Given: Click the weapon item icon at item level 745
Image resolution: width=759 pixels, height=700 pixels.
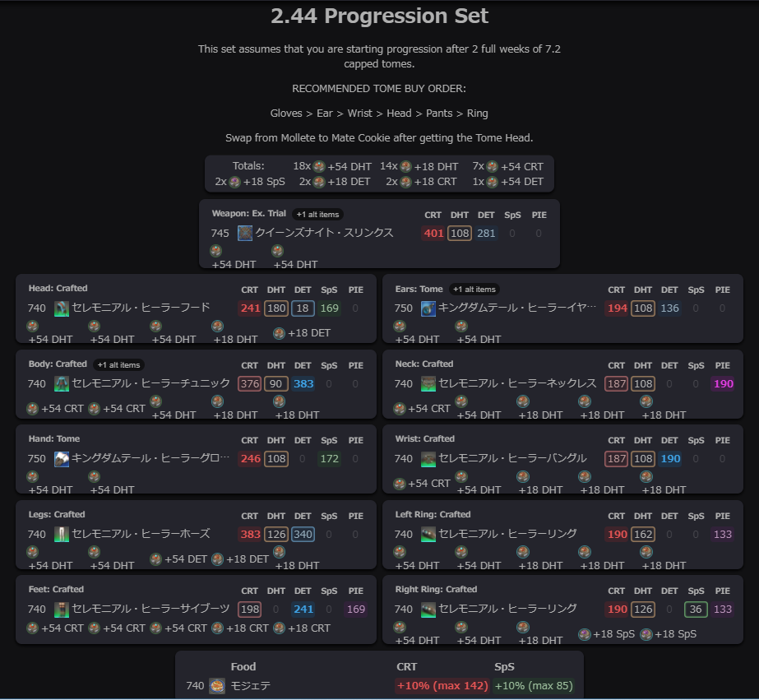Looking at the screenshot, I should tap(245, 234).
